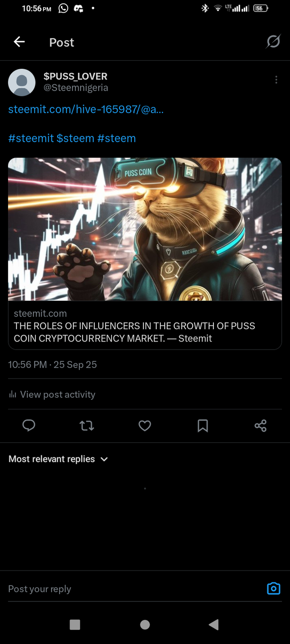Tap the share icon
Image resolution: width=290 pixels, height=644 pixels.
click(261, 425)
